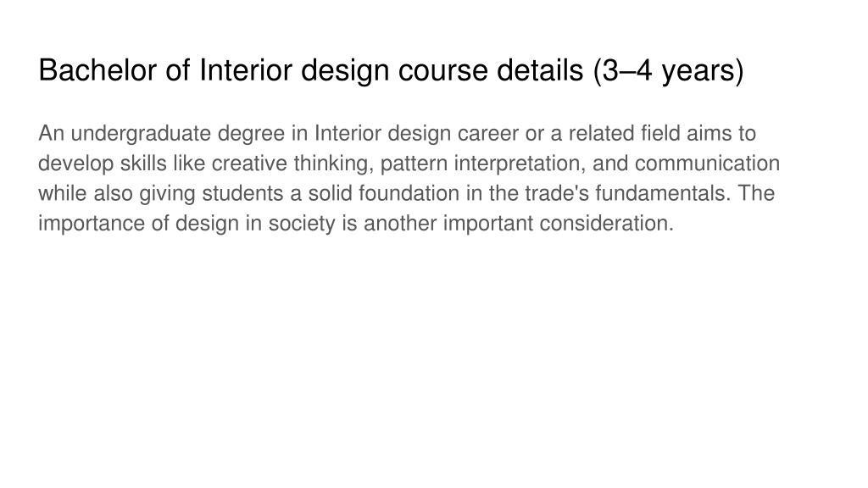This screenshot has height=488, width=868.
Task: Click the word "communication" in the paragraph
Action: coord(708,164)
